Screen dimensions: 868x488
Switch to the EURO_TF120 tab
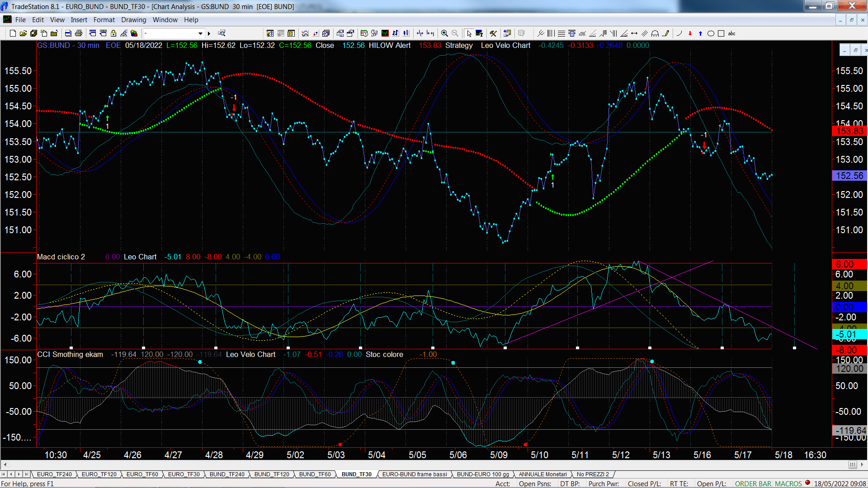click(x=99, y=474)
